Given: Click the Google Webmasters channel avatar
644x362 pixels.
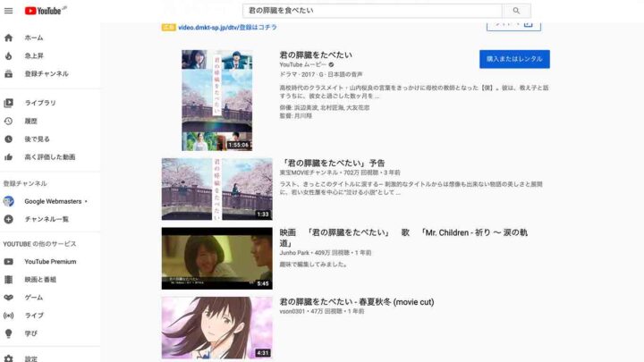Looking at the screenshot, I should 9,201.
